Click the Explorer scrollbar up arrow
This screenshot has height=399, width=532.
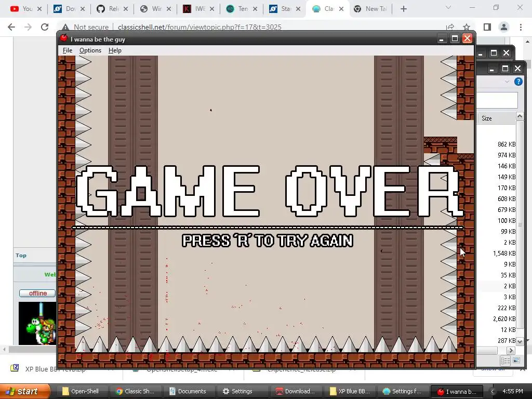click(520, 117)
